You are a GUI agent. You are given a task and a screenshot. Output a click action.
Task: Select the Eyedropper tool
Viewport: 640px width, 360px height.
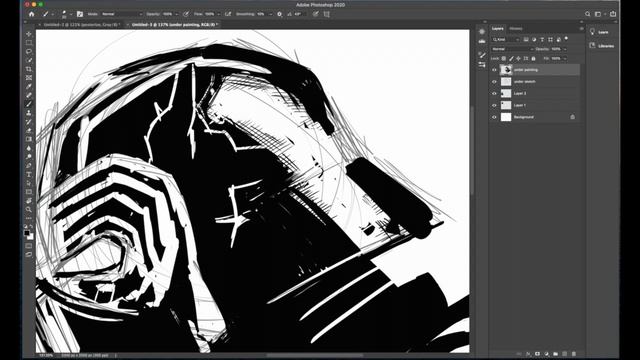29,87
